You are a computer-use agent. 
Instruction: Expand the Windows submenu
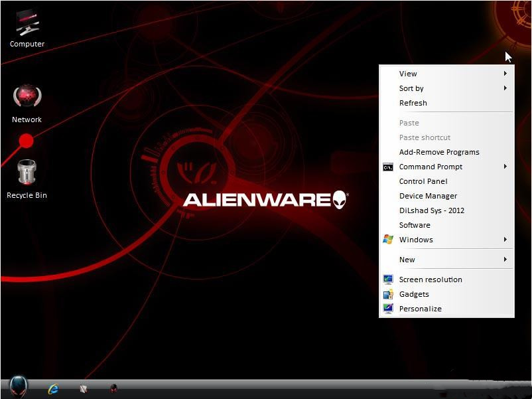[446, 240]
